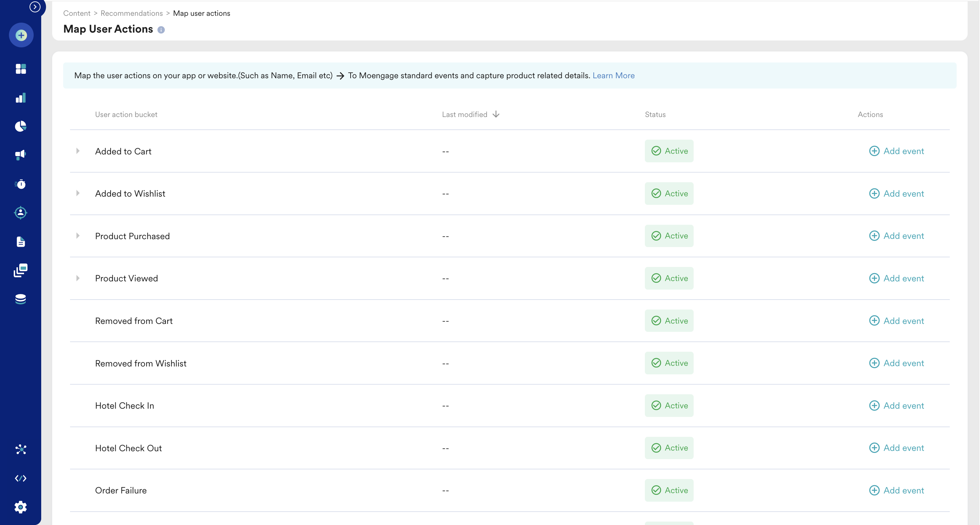
Task: Open the Templates stacked cards icon
Action: [21, 270]
